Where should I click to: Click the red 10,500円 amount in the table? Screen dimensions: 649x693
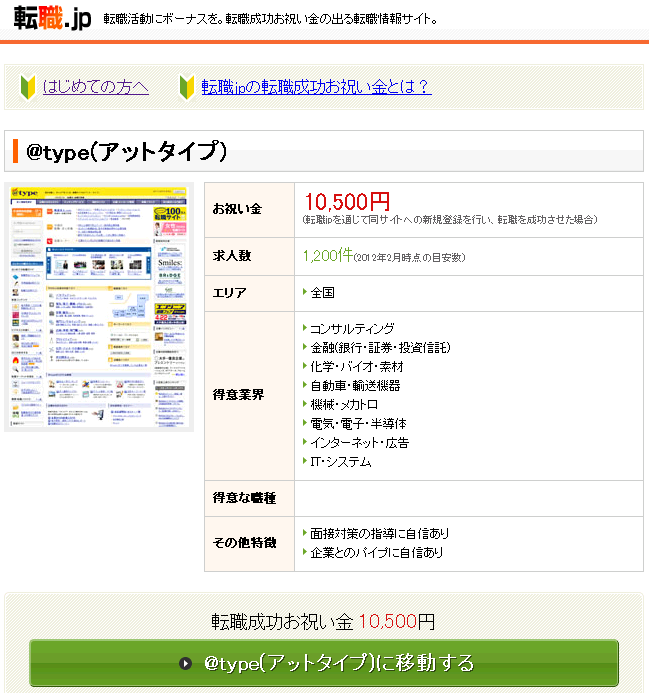(347, 202)
